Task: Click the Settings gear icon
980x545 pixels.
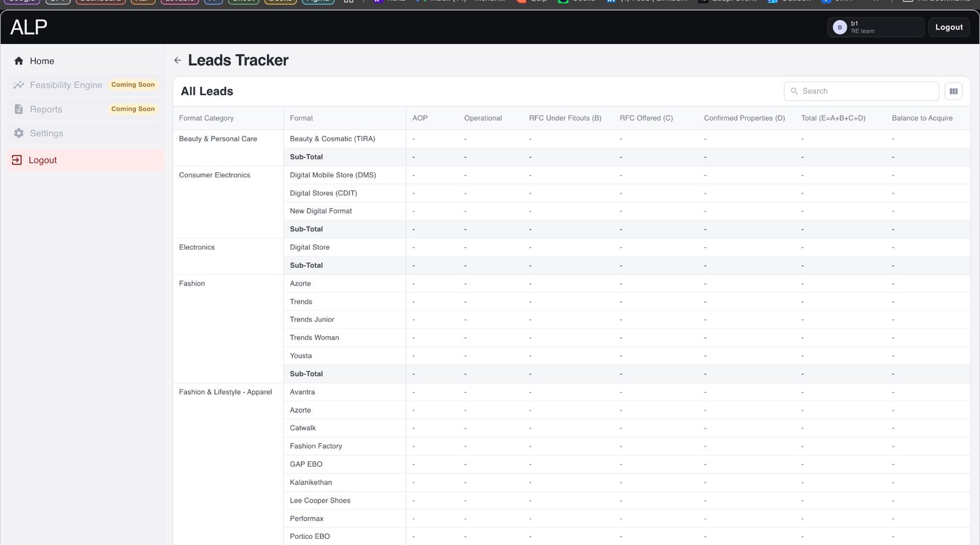Action: point(19,133)
